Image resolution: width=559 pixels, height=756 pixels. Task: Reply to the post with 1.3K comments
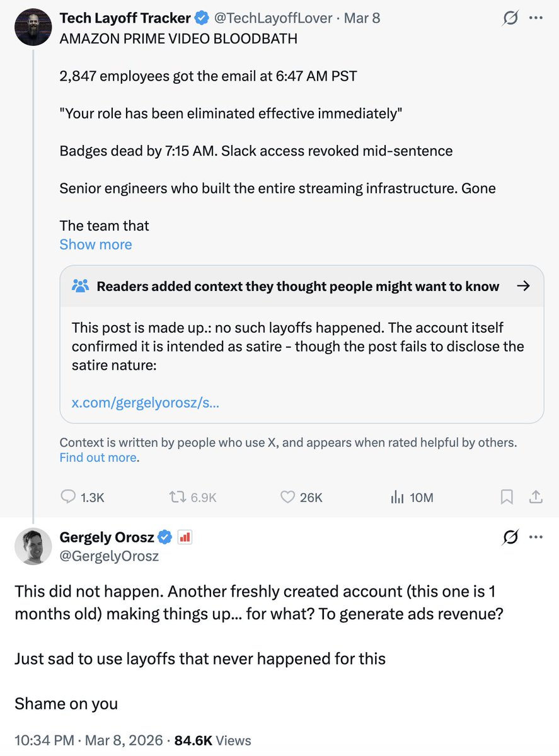(x=82, y=497)
